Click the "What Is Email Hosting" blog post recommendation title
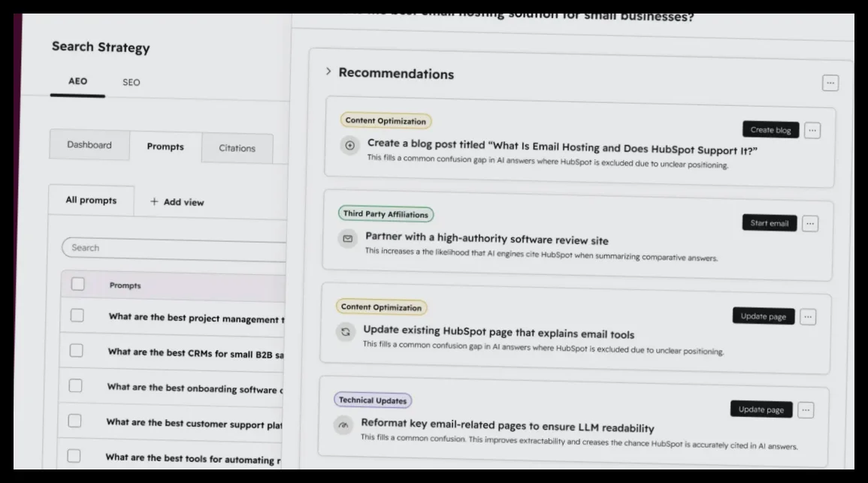Viewport: 868px width, 483px height. (x=562, y=146)
